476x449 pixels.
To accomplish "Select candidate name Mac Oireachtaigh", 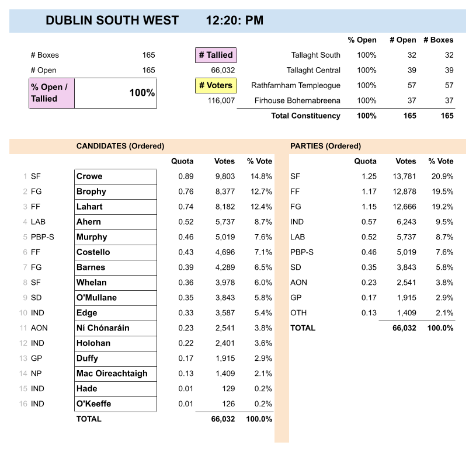I will tap(112, 374).
